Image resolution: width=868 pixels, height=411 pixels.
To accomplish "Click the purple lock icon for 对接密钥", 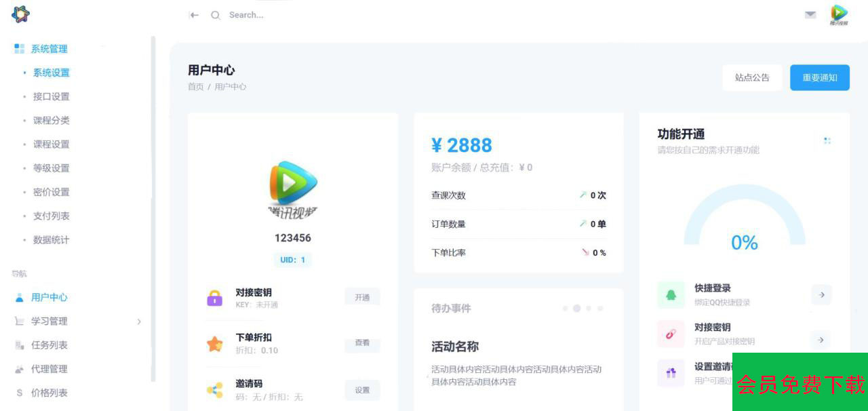I will [215, 298].
